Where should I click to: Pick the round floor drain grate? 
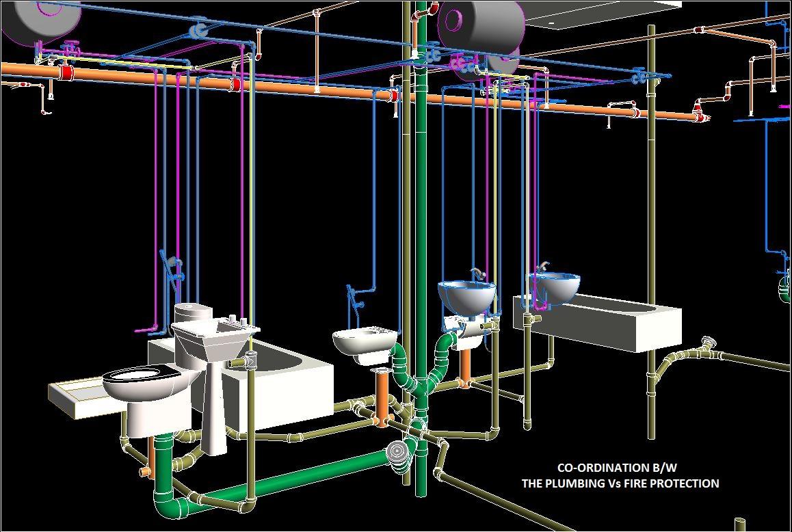click(397, 451)
